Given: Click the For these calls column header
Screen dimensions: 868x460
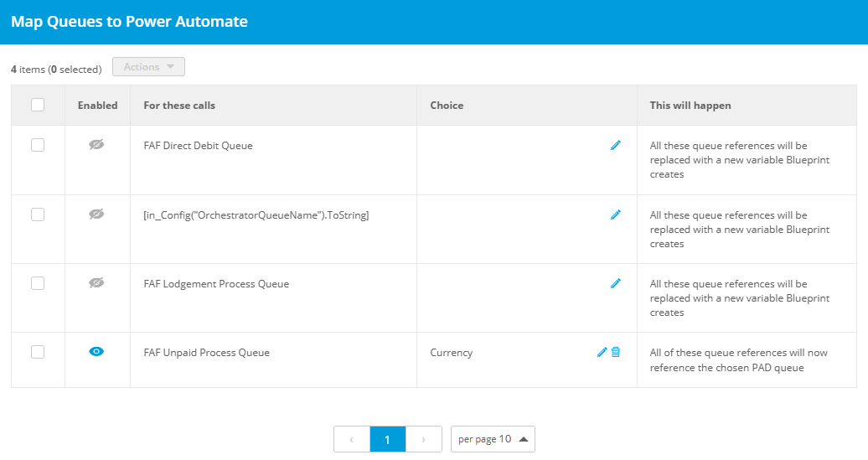Looking at the screenshot, I should (179, 106).
